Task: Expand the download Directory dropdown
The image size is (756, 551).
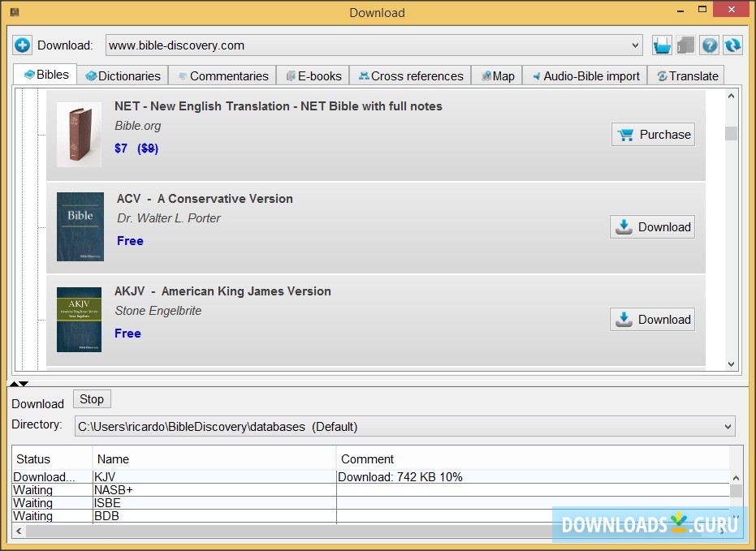Action: pos(728,426)
